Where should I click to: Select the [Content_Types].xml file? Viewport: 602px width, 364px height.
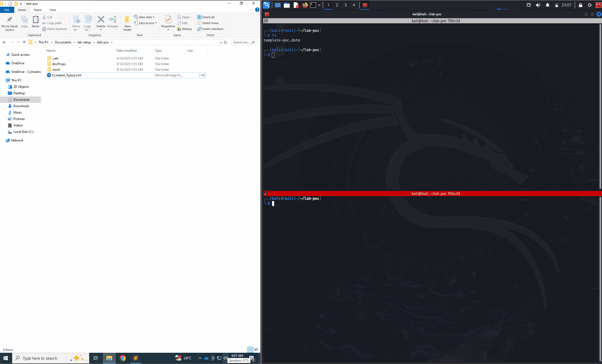[67, 75]
